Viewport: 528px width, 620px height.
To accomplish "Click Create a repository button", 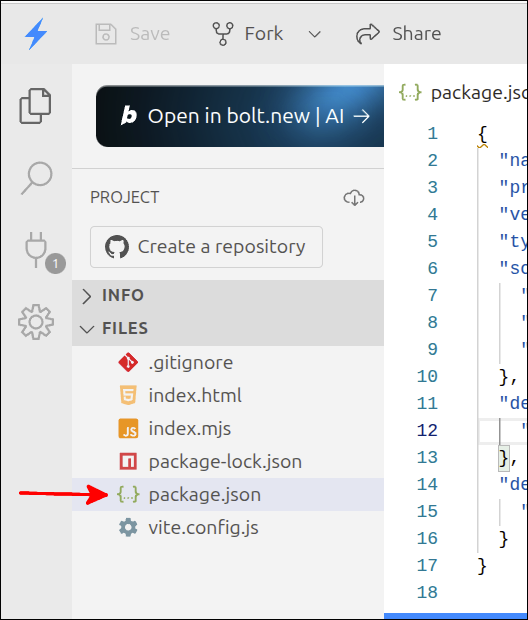I will (x=206, y=247).
